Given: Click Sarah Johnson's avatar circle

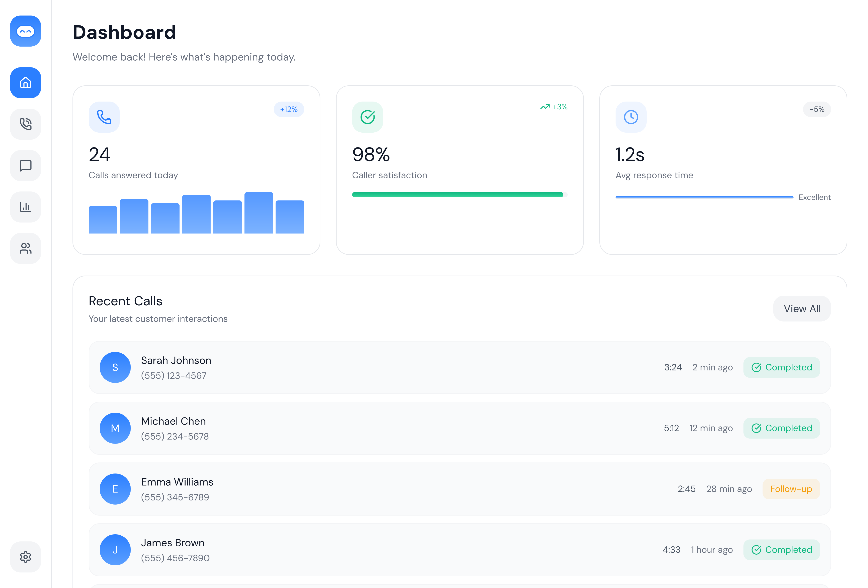Looking at the screenshot, I should click(x=115, y=367).
